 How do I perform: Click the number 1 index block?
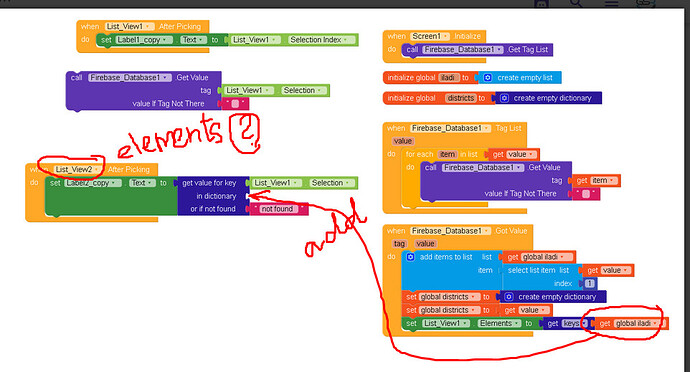(x=590, y=284)
